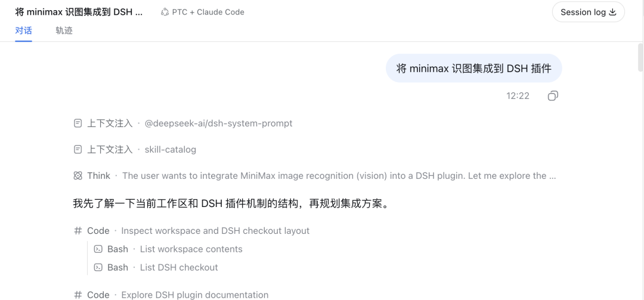
Task: Switch to the 轨迹 tab
Action: pos(64,31)
